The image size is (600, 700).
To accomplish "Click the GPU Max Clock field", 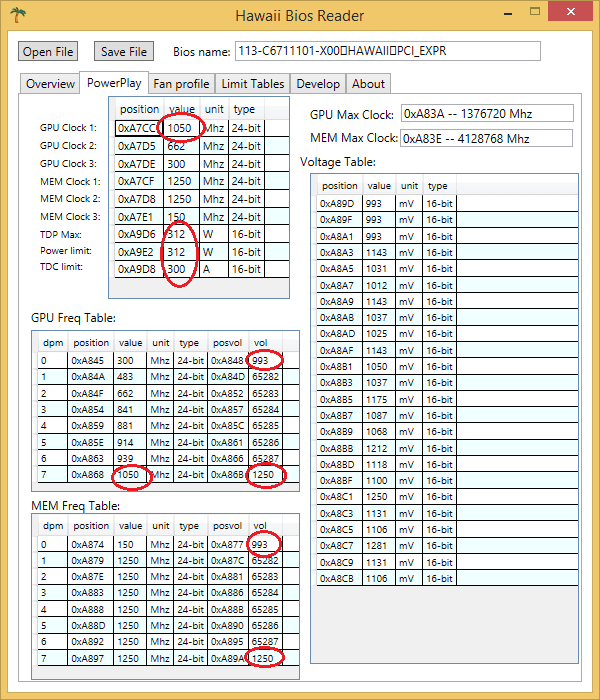I will click(487, 113).
